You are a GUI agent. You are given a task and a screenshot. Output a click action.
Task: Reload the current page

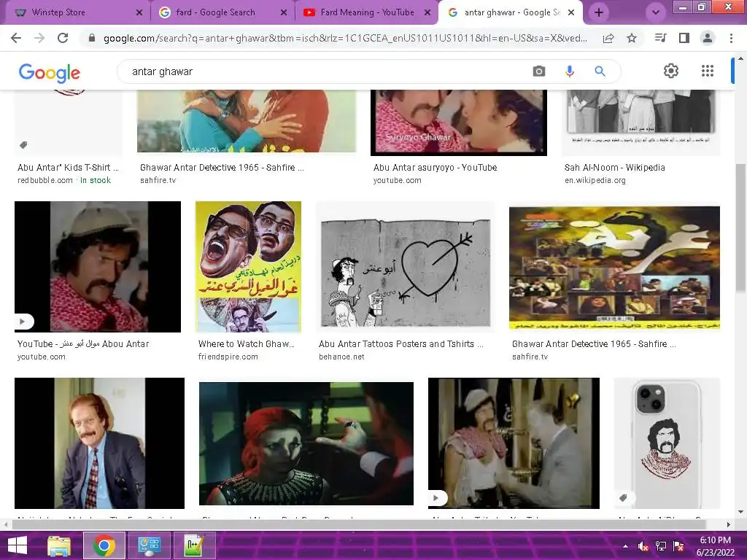coord(63,38)
